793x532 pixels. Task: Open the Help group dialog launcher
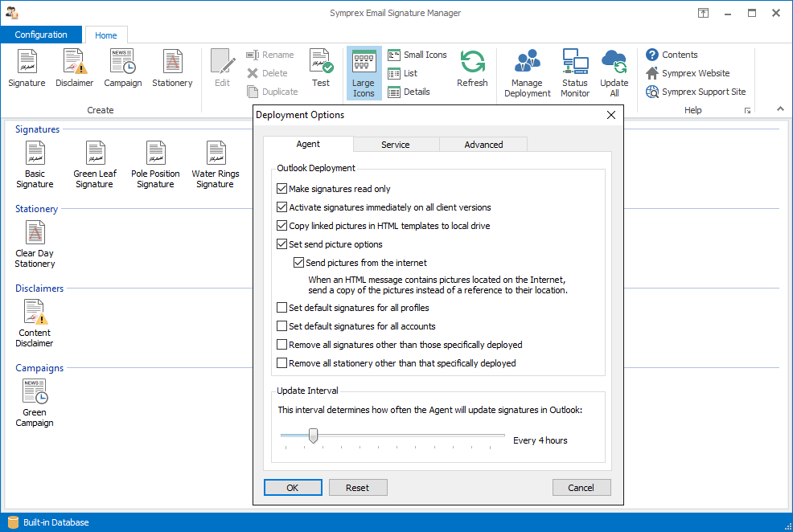pos(747,111)
